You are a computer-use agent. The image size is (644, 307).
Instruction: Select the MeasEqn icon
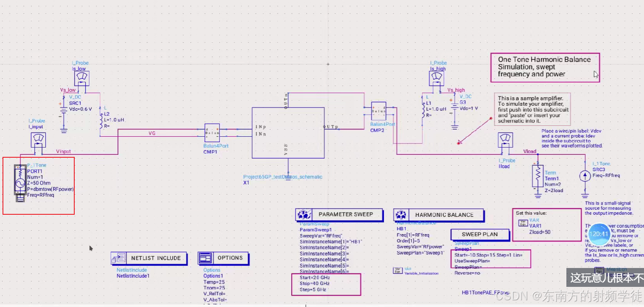(599, 270)
